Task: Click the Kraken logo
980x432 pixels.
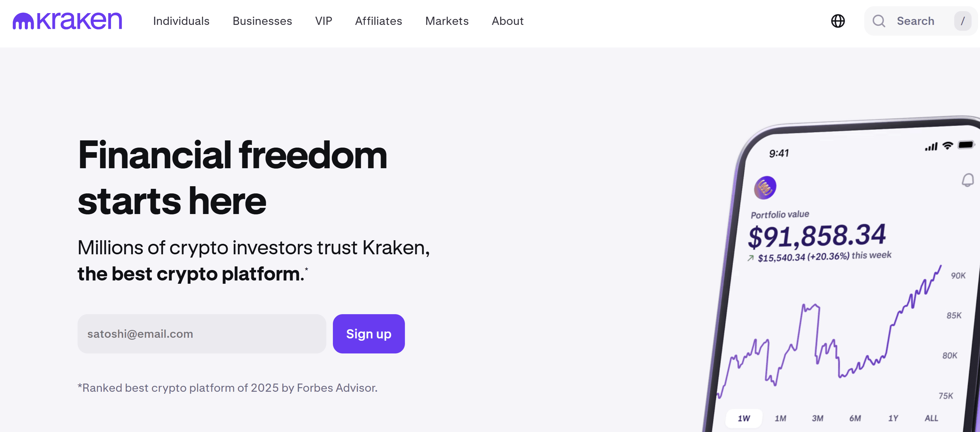Action: 67,21
